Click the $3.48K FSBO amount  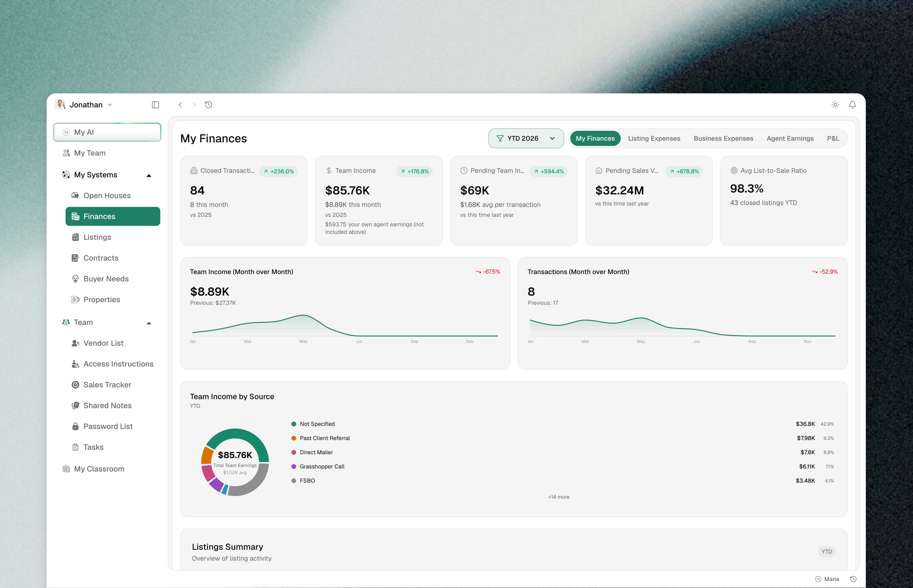pyautogui.click(x=805, y=481)
